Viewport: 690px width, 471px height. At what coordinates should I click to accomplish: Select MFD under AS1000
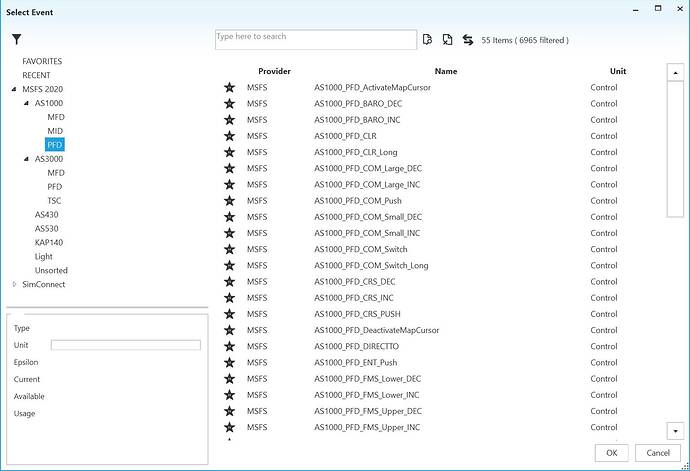[56, 117]
